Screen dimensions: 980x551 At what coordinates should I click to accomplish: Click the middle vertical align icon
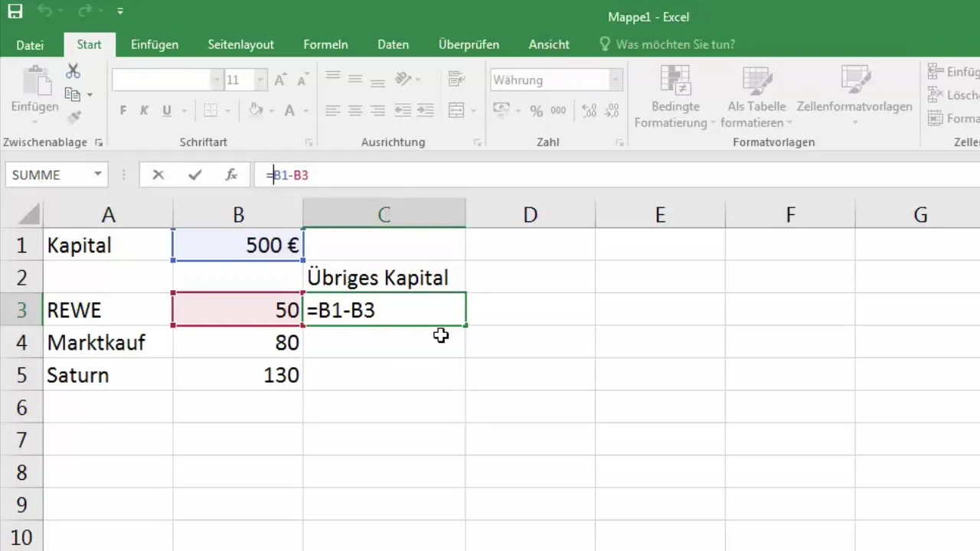click(x=354, y=78)
